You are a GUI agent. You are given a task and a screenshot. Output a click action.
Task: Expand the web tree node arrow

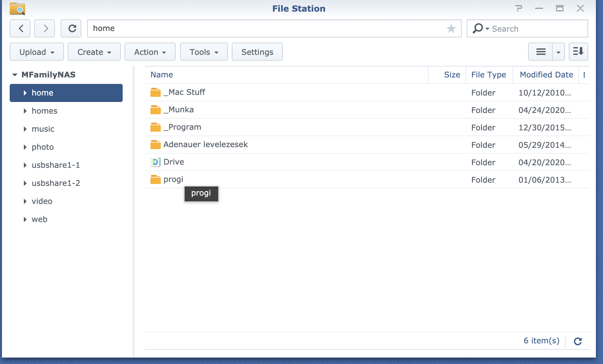[25, 219]
